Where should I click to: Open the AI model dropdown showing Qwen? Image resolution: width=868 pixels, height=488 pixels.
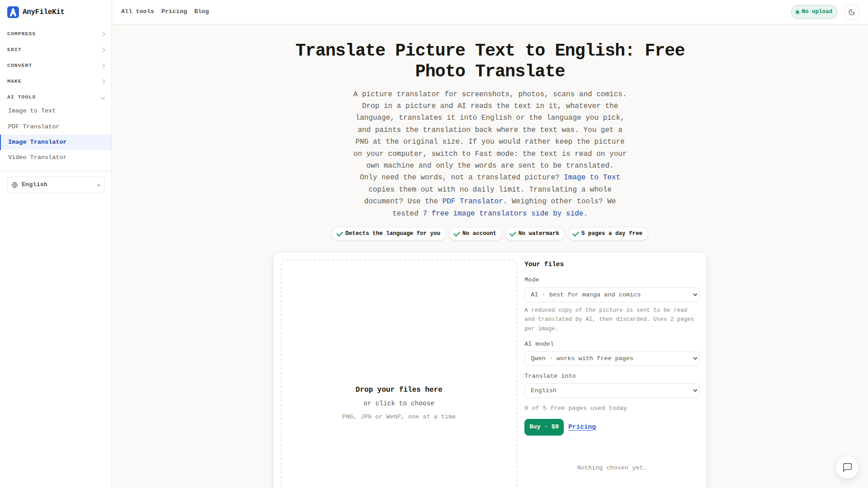point(612,358)
